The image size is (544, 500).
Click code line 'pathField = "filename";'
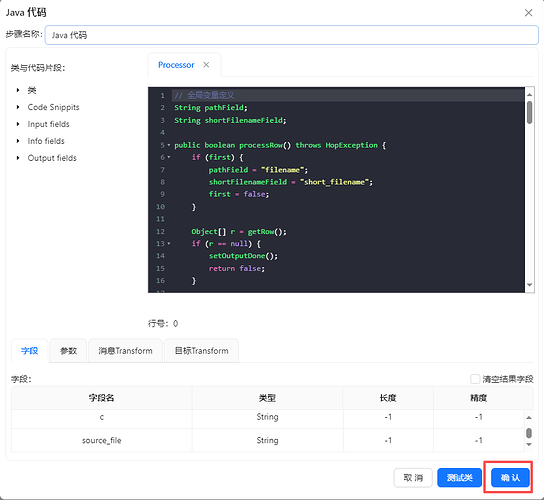coord(258,170)
